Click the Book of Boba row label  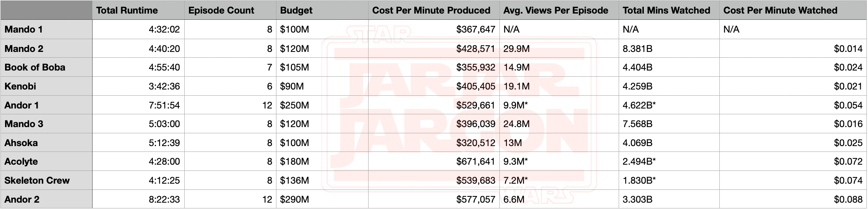[x=35, y=67]
